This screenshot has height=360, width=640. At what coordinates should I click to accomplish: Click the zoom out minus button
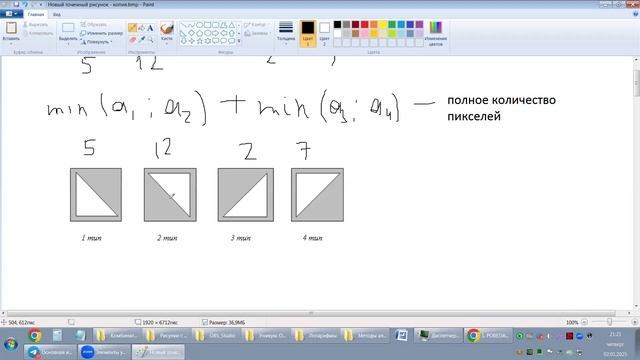pos(584,322)
